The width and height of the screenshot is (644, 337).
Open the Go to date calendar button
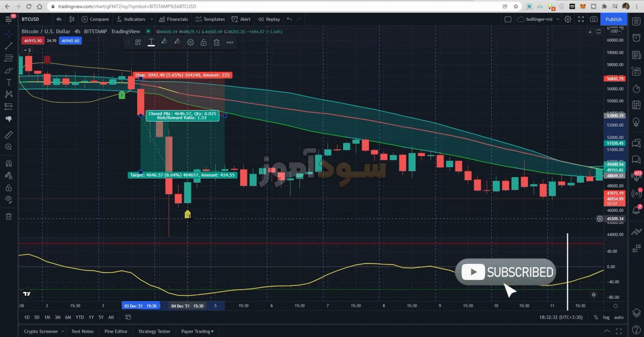(x=128, y=317)
